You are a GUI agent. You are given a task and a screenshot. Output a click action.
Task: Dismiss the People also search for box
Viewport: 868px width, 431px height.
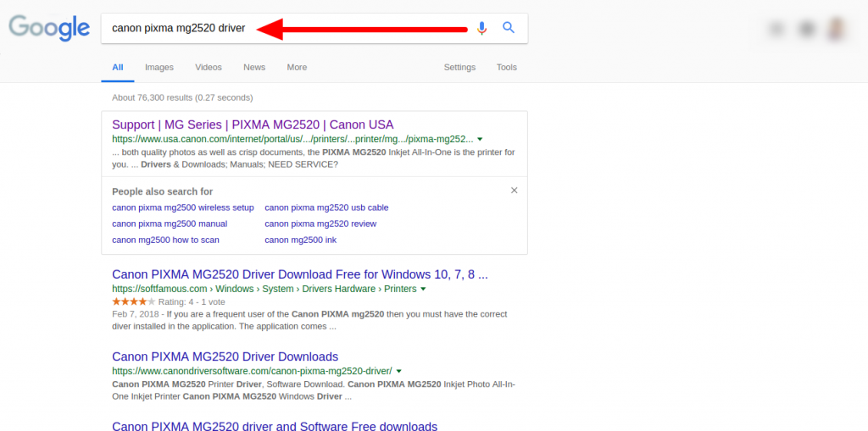(515, 191)
